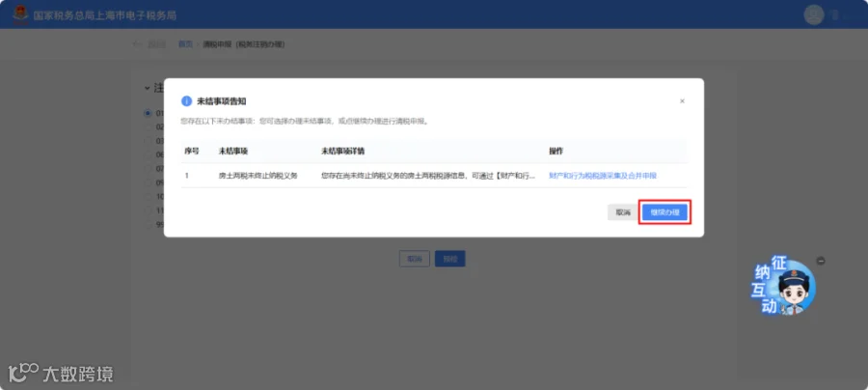
Task: Close the 未结事项告知 dialog with X
Action: 682,101
